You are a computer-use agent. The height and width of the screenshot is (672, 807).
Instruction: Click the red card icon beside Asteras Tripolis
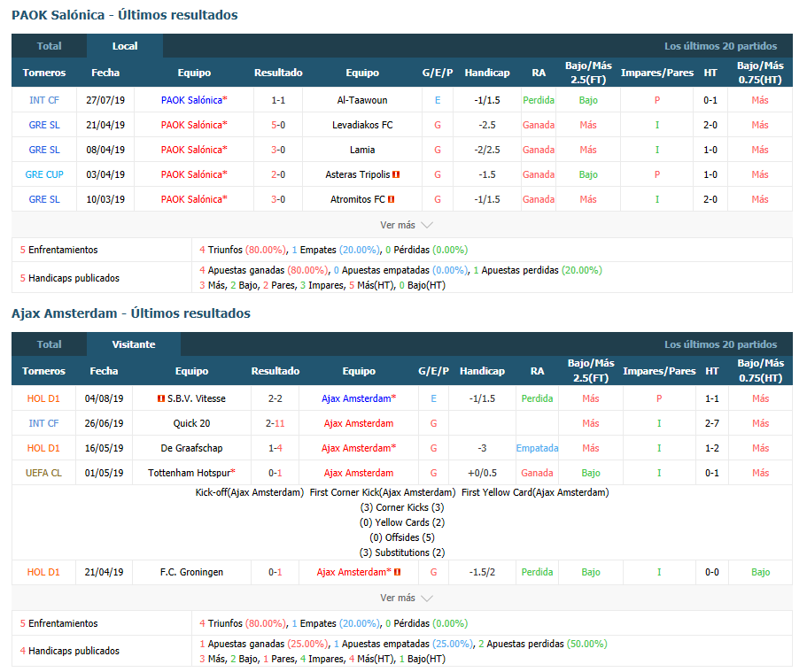coord(396,174)
